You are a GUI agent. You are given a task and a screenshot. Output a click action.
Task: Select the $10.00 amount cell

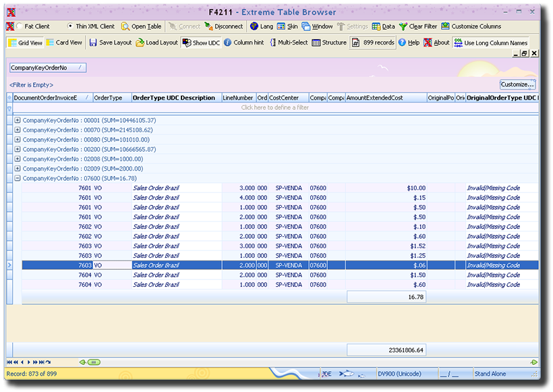coord(386,188)
